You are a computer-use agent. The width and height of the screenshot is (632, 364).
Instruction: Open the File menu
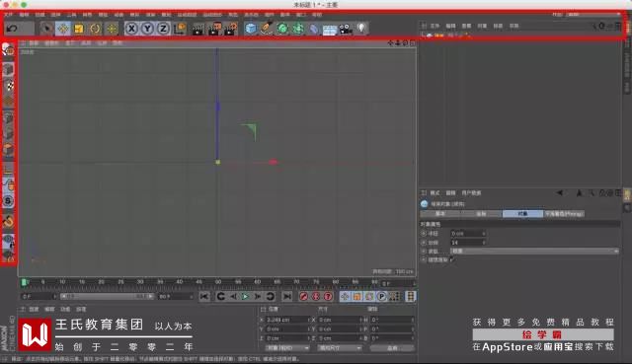(x=8, y=15)
